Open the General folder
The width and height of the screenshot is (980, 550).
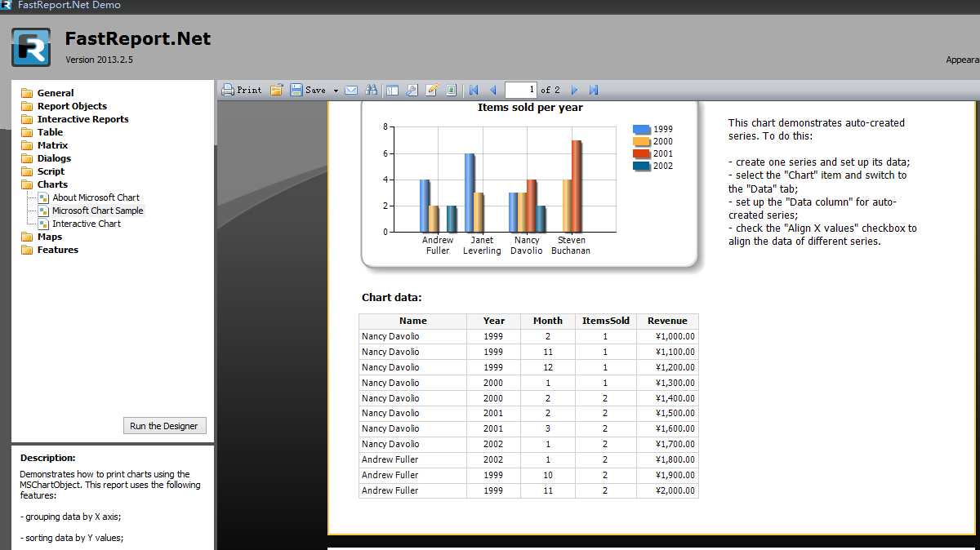47,93
